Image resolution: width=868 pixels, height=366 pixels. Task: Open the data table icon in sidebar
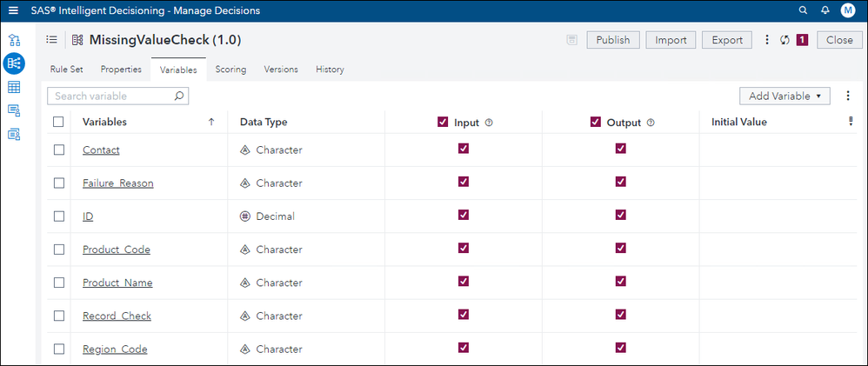pos(14,87)
